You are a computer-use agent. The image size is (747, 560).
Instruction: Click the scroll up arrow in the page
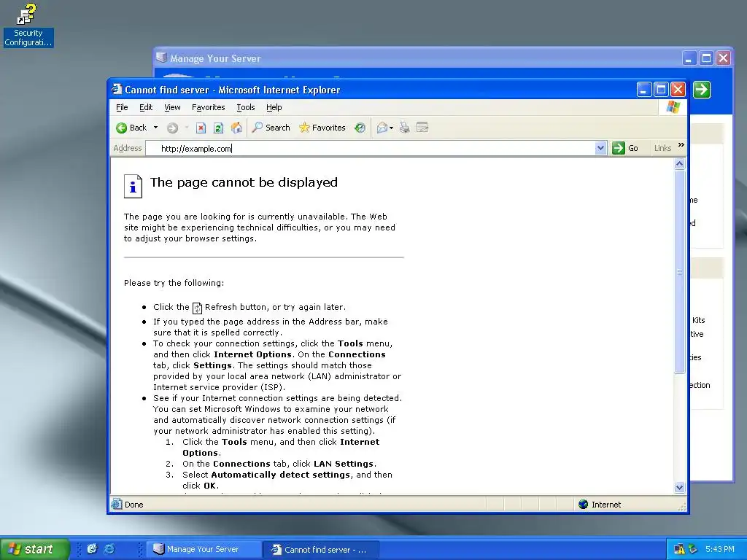point(680,164)
